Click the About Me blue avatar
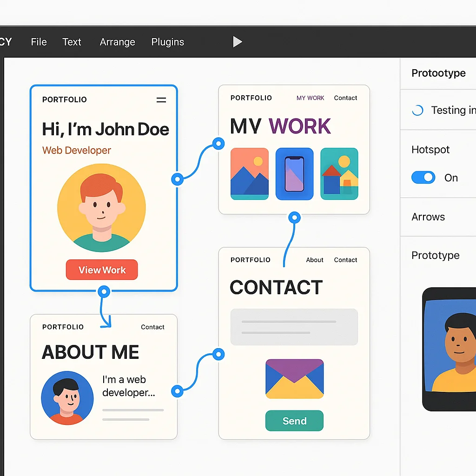 [x=67, y=397]
